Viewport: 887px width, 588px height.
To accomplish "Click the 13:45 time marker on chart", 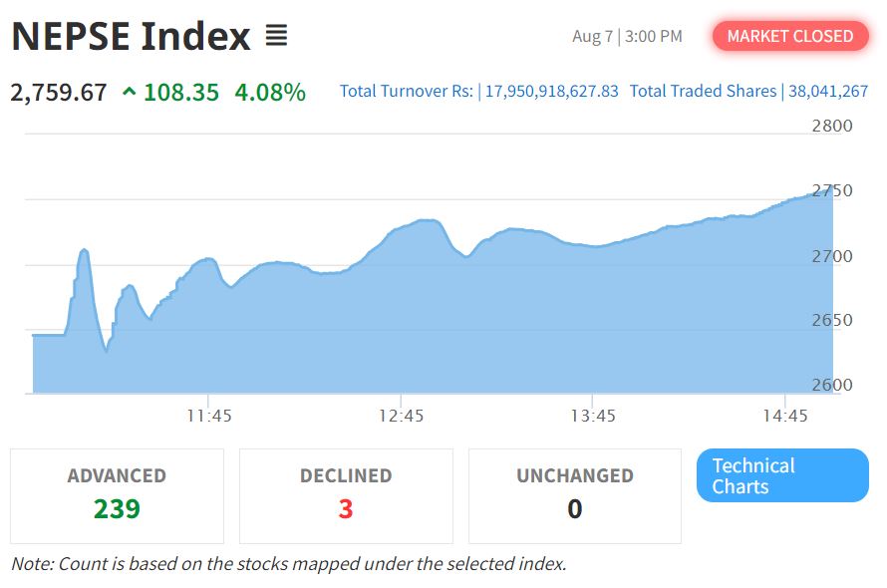I will pyautogui.click(x=593, y=416).
